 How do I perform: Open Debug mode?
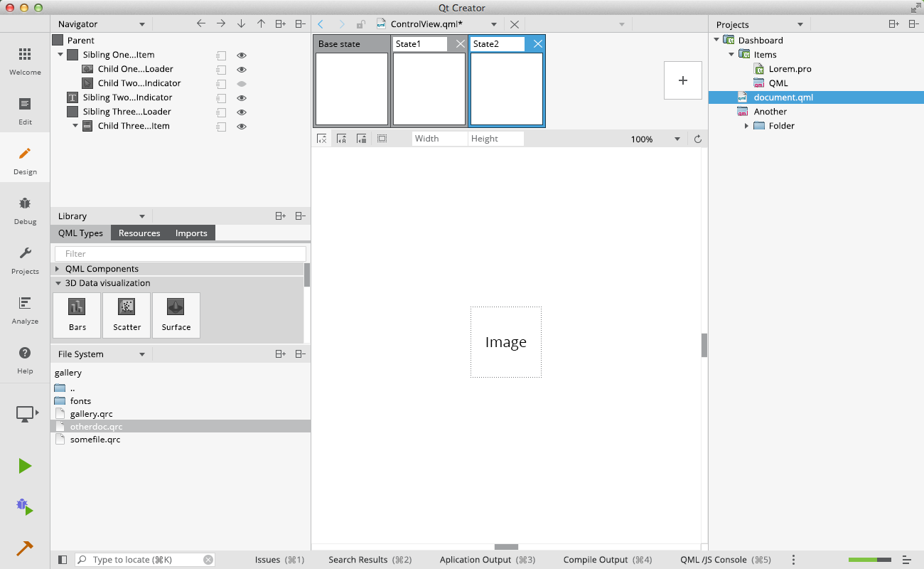pos(25,210)
